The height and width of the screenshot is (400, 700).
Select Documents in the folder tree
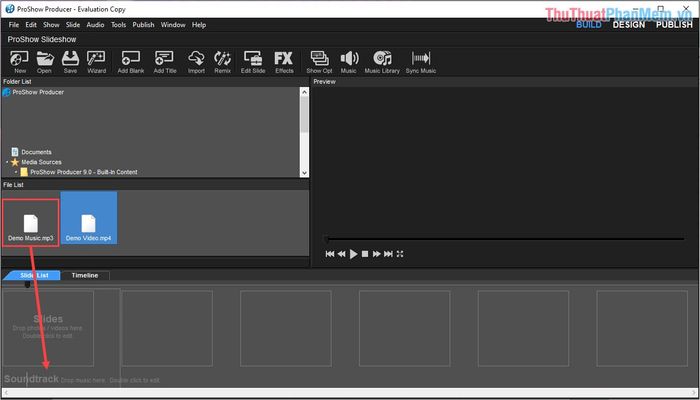[x=36, y=152]
